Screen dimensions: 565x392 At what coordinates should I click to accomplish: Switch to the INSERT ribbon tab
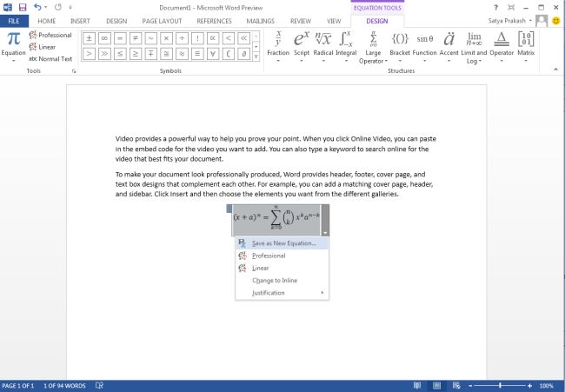coord(80,21)
